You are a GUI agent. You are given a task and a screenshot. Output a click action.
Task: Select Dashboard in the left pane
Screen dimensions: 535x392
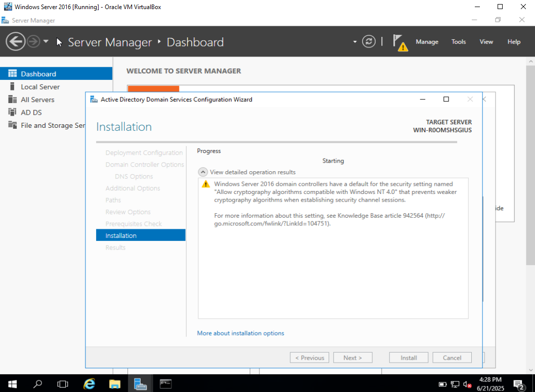point(56,74)
